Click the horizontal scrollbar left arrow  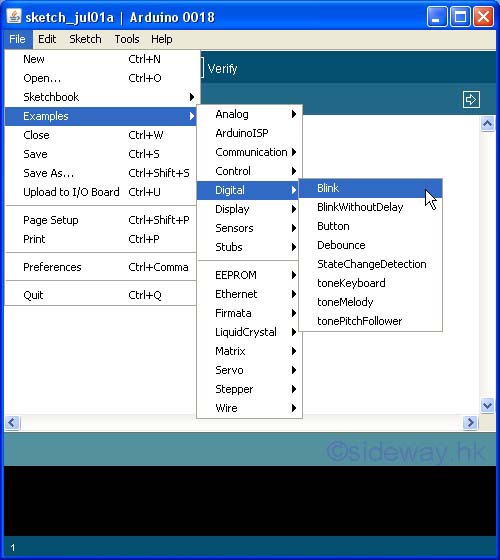12,423
